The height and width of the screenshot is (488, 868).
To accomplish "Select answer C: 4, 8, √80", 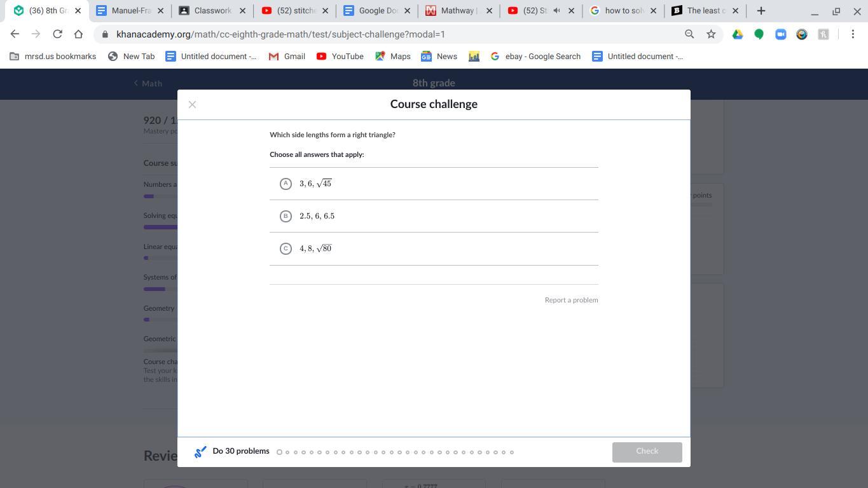I will click(434, 248).
